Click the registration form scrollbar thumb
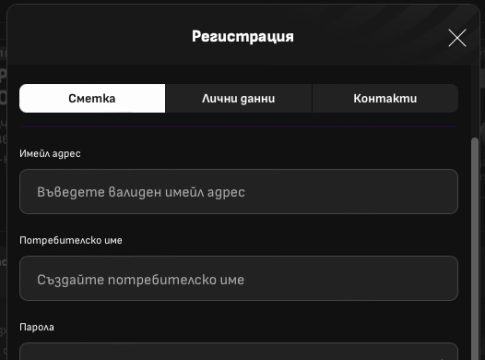485x360 pixels. 474,248
